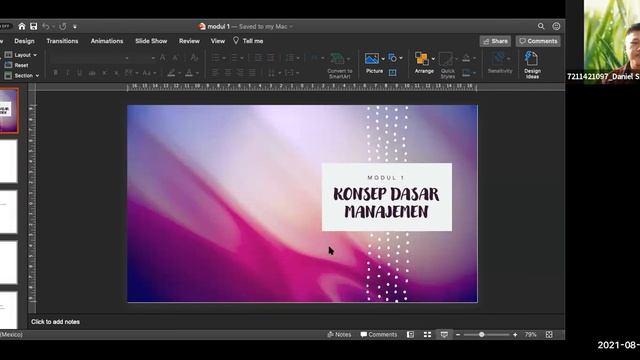
Task: Click the Design Ideas icon
Action: [x=532, y=64]
